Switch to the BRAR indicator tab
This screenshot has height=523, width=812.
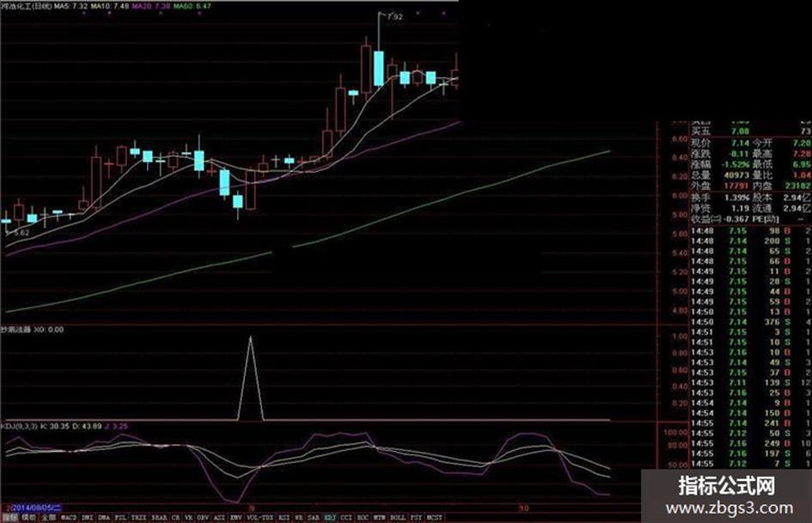[159, 517]
